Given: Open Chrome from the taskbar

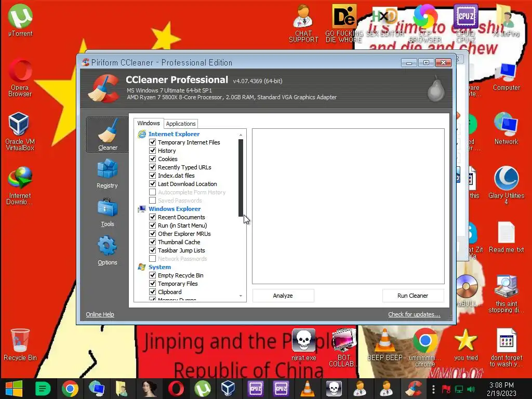Looking at the screenshot, I should (70, 389).
